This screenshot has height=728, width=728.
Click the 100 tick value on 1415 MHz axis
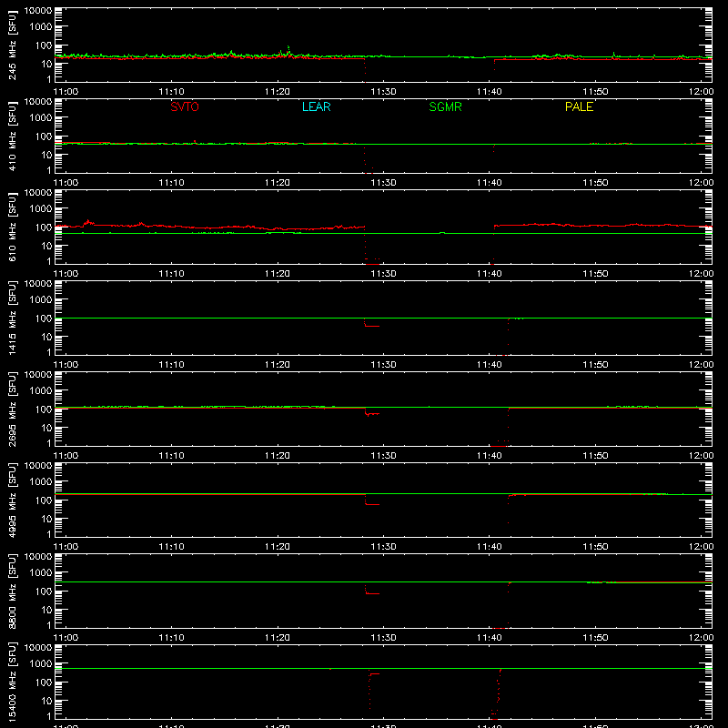[x=44, y=318]
